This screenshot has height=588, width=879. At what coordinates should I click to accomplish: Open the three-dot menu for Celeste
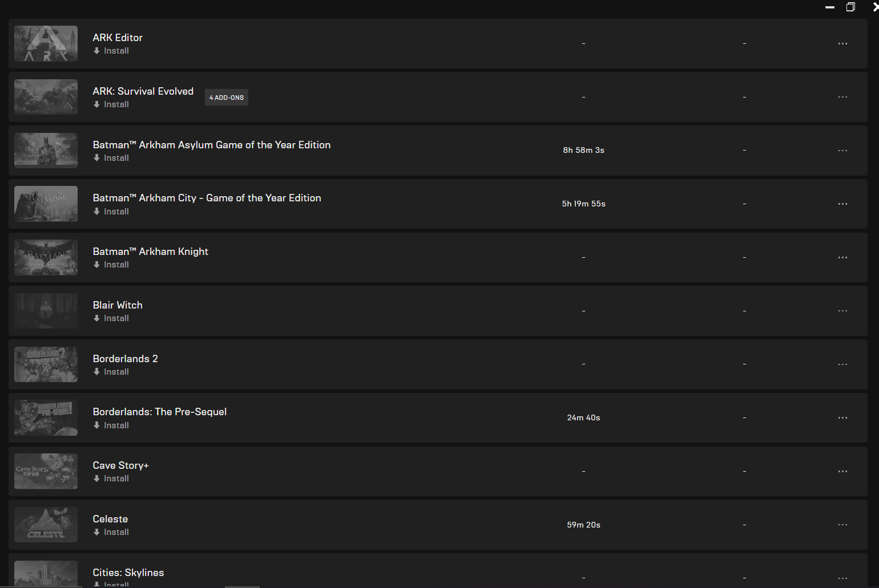842,525
